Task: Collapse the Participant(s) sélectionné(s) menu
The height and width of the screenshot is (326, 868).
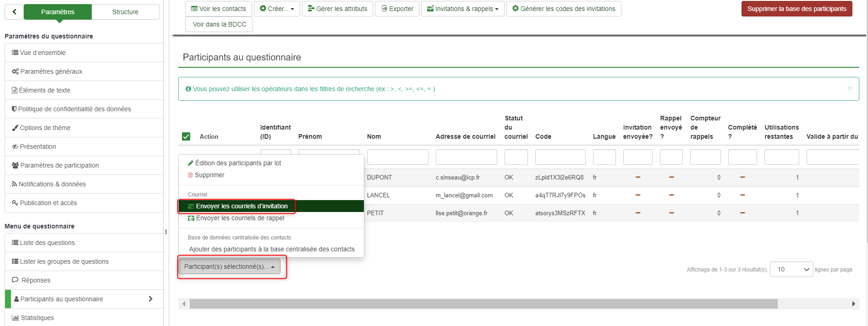Action: point(229,266)
